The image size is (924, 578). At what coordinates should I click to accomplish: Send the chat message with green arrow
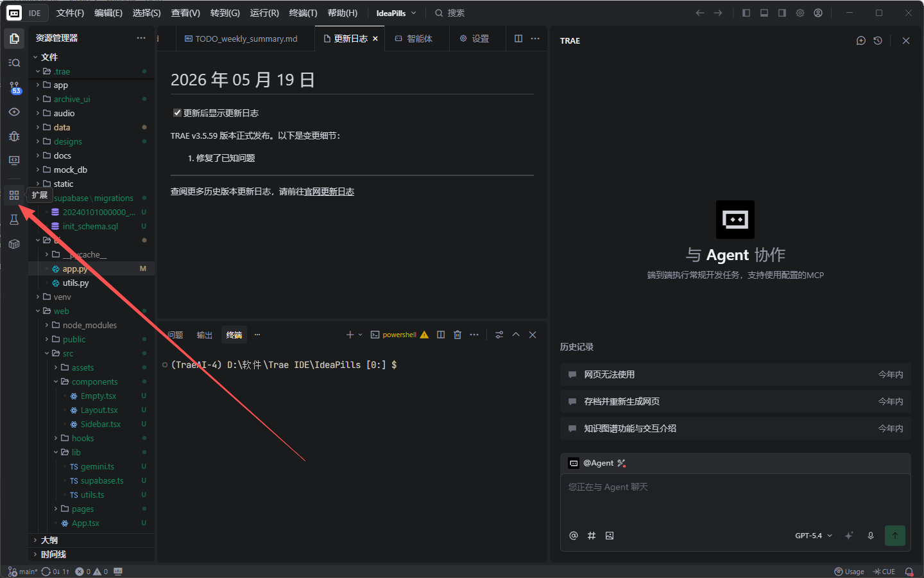coord(895,536)
